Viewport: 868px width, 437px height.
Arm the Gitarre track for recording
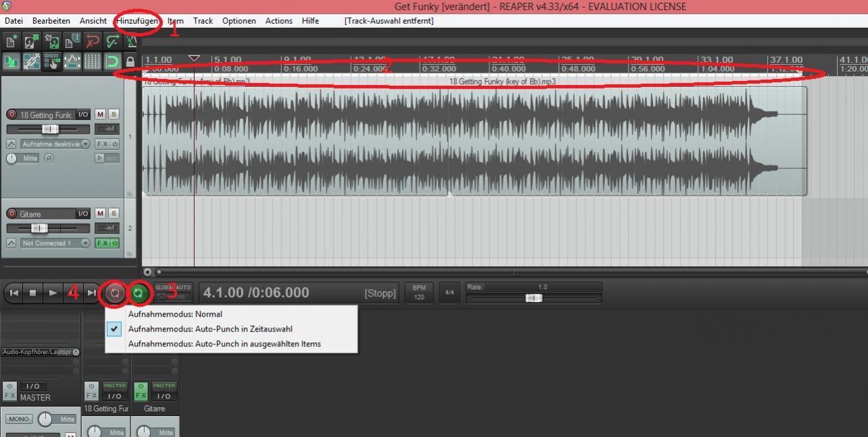pos(11,213)
